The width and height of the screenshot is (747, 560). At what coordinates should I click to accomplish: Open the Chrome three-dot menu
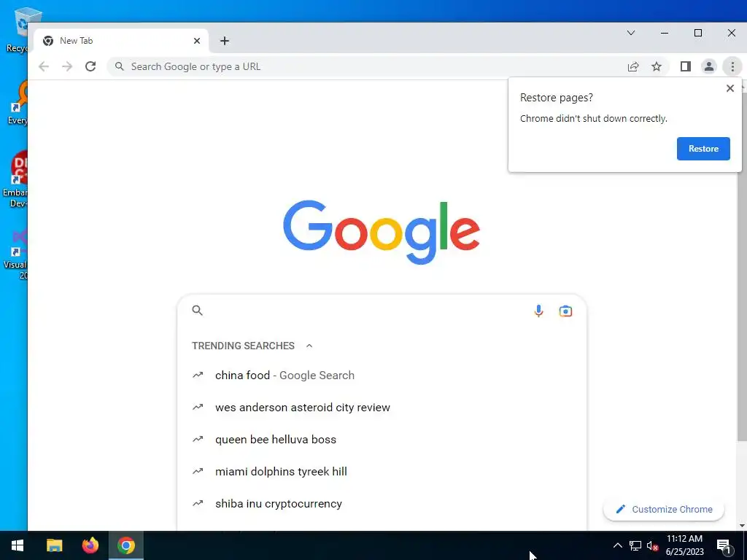pyautogui.click(x=732, y=66)
